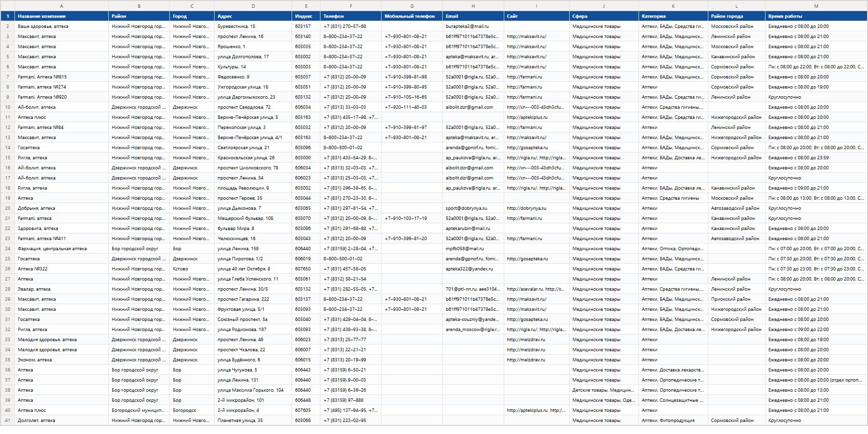Select the column M letter header
Screen dimensions: 868x434
[816, 6]
